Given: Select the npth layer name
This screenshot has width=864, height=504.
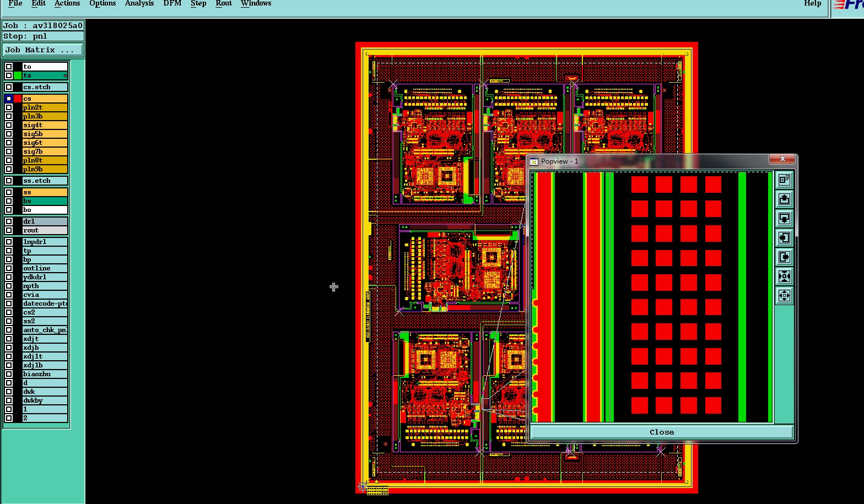Looking at the screenshot, I should (x=45, y=286).
